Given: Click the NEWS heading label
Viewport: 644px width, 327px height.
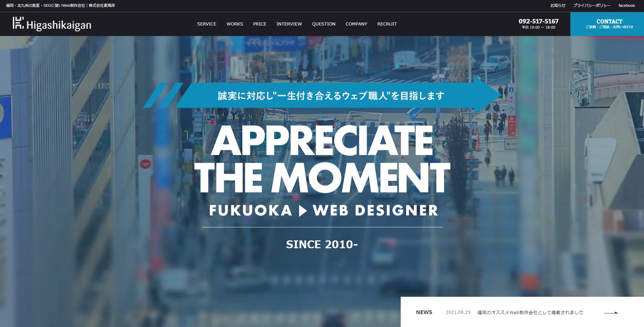Looking at the screenshot, I should (x=424, y=312).
